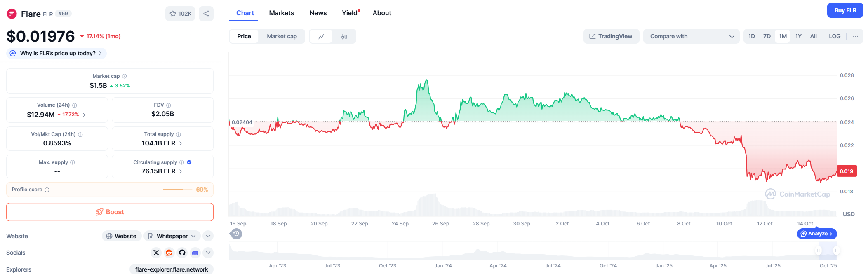Add Flare to watchlist via star button
Screen dimensions: 868x274
(180, 14)
